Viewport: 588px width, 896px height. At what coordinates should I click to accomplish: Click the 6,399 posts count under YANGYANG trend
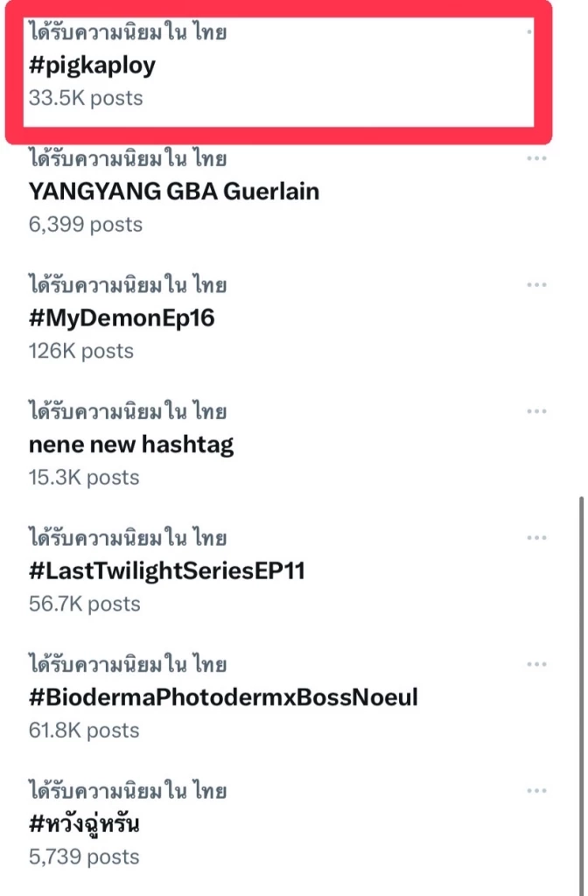click(x=86, y=224)
